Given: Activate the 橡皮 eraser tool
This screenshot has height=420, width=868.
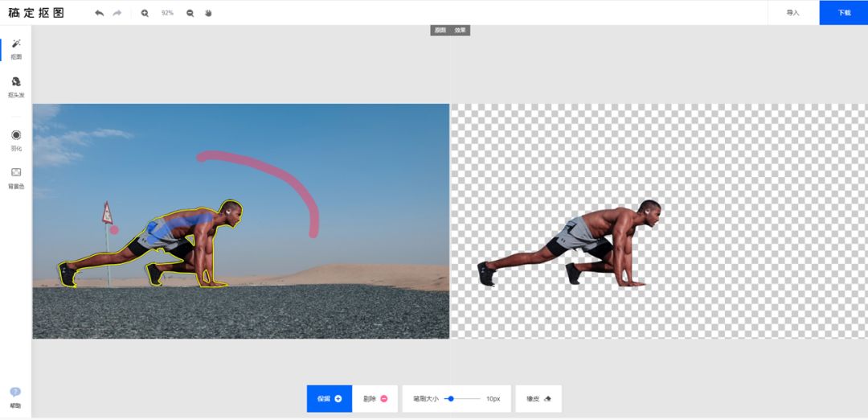Looking at the screenshot, I should coord(538,398).
